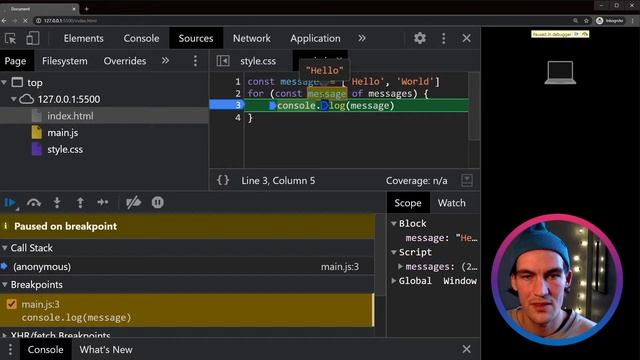Open the navigator pane three-dot menu
The image size is (640, 360).
[x=195, y=61]
